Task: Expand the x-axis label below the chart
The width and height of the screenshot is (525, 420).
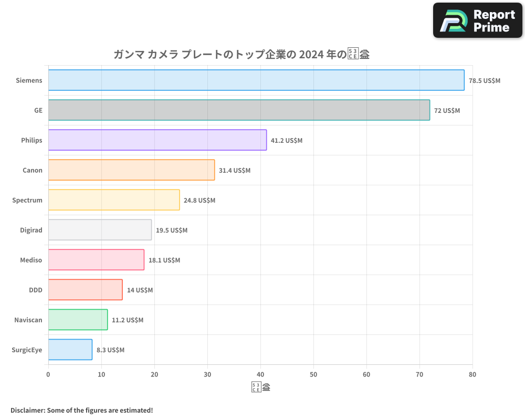Action: [261, 386]
